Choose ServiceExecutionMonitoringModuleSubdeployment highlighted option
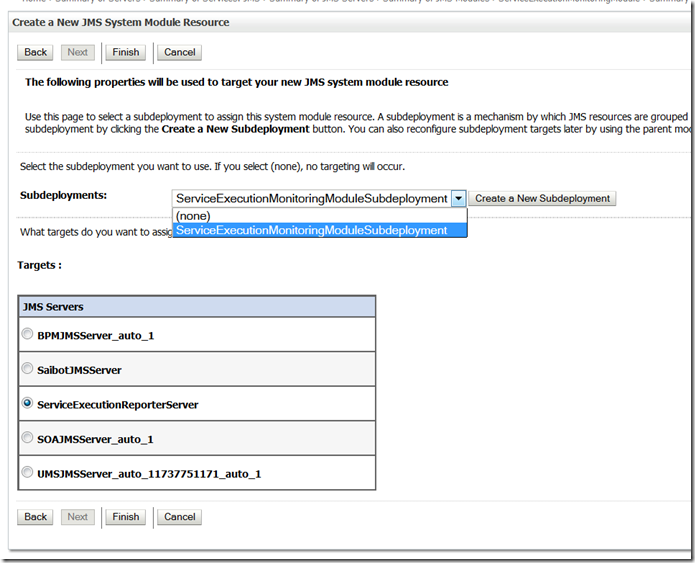This screenshot has height=563, width=695. [x=320, y=230]
